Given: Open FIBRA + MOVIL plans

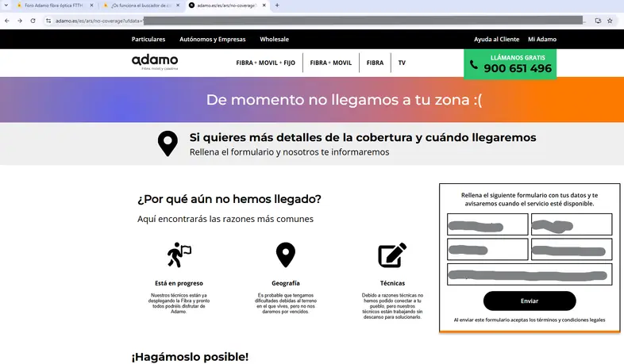Looking at the screenshot, I should tap(331, 63).
